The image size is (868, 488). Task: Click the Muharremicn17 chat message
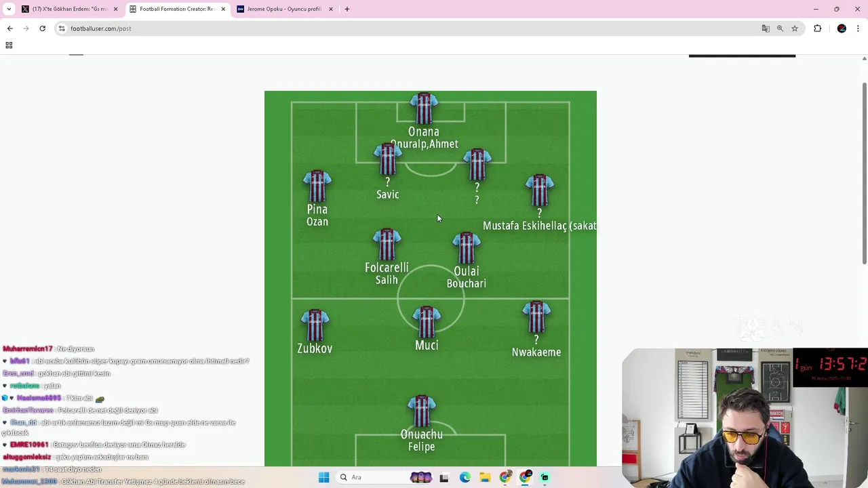click(x=49, y=348)
